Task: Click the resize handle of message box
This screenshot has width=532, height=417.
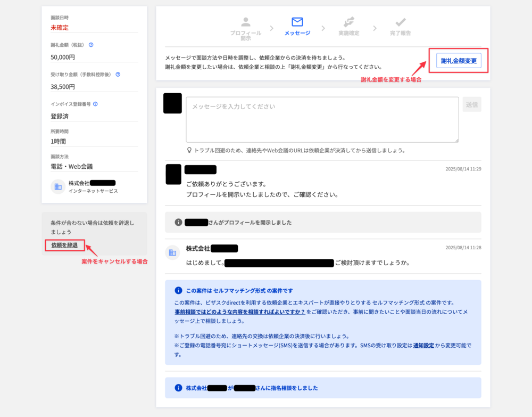Action: (x=456, y=140)
